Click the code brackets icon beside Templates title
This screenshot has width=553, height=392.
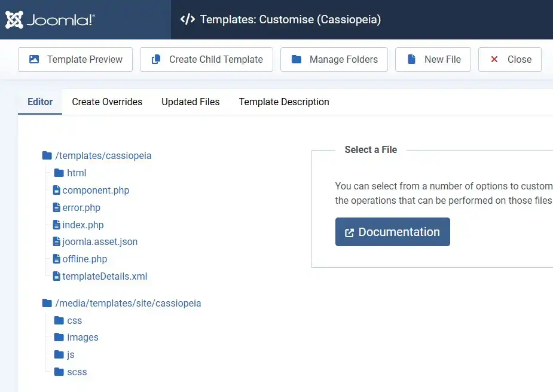click(x=188, y=19)
